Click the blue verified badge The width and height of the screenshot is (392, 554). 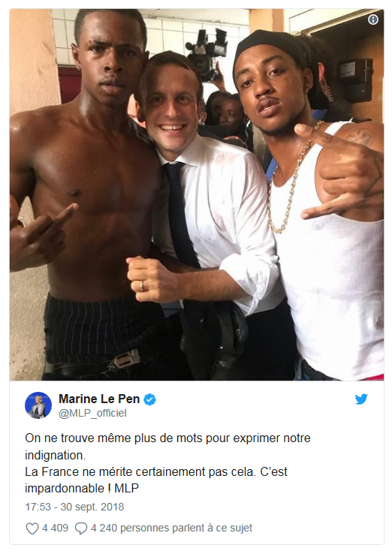150,399
